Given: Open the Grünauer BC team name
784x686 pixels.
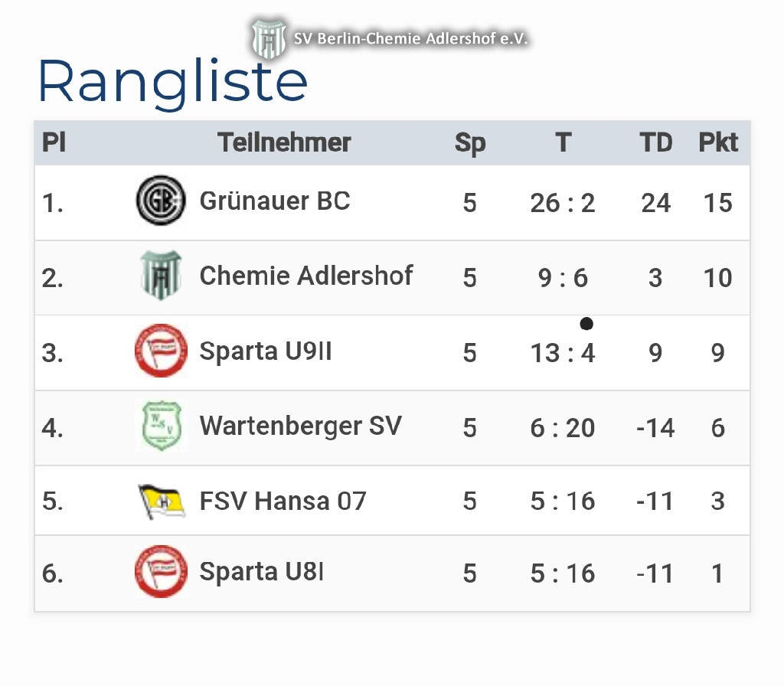Looking at the screenshot, I should 275,201.
